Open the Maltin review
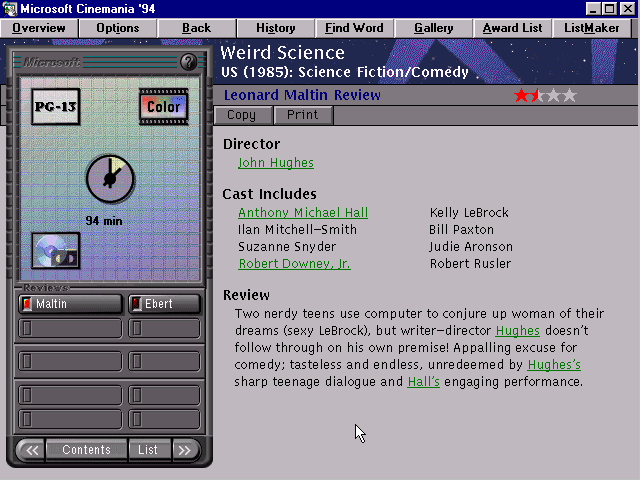640x480 pixels. 70,304
